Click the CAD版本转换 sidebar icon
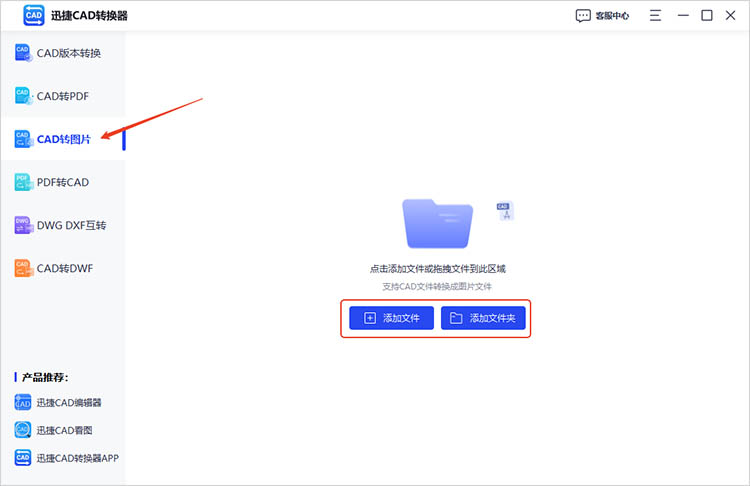Image resolution: width=750 pixels, height=486 pixels. [23, 53]
